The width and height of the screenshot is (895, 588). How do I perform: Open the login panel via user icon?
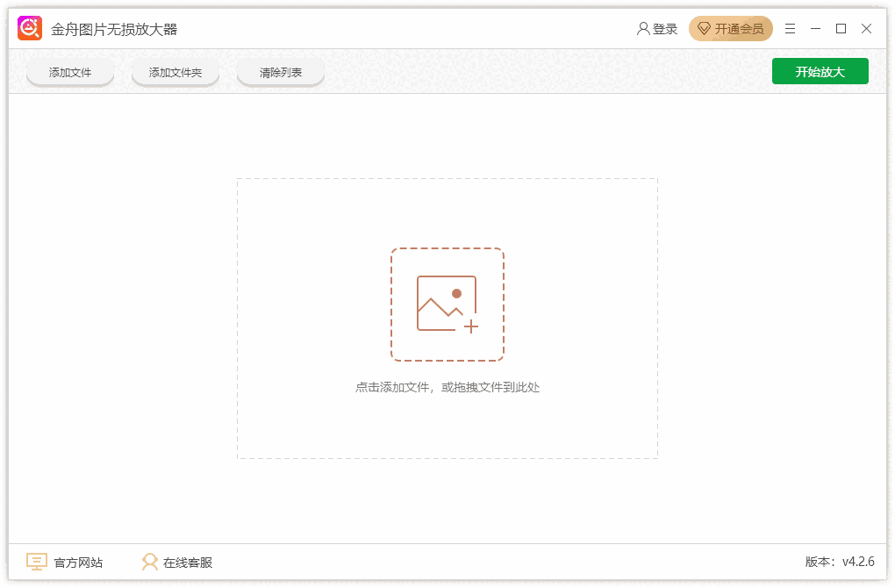point(644,28)
